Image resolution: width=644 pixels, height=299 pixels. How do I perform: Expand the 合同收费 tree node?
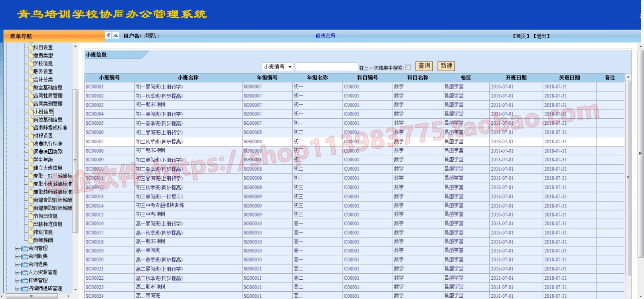coord(17,257)
